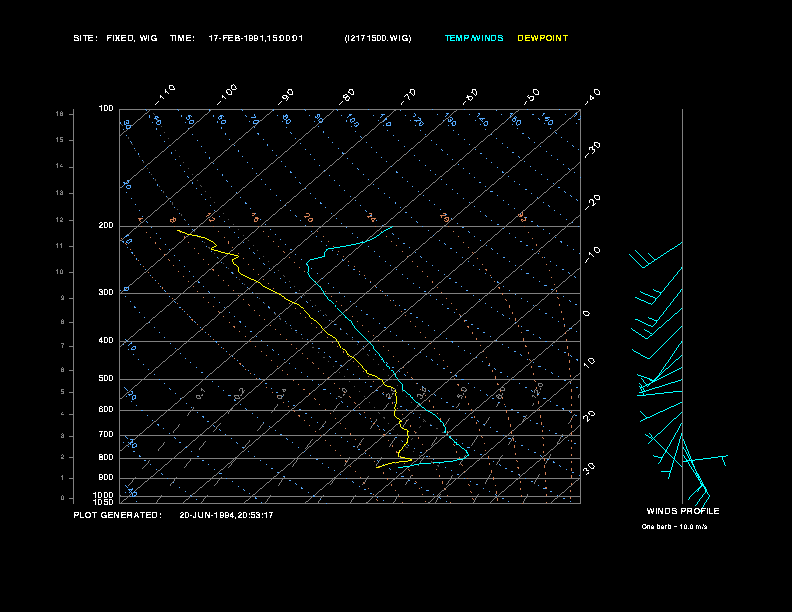The height and width of the screenshot is (612, 792).
Task: Click the 5 km altitude scale mark
Action: (x=62, y=392)
